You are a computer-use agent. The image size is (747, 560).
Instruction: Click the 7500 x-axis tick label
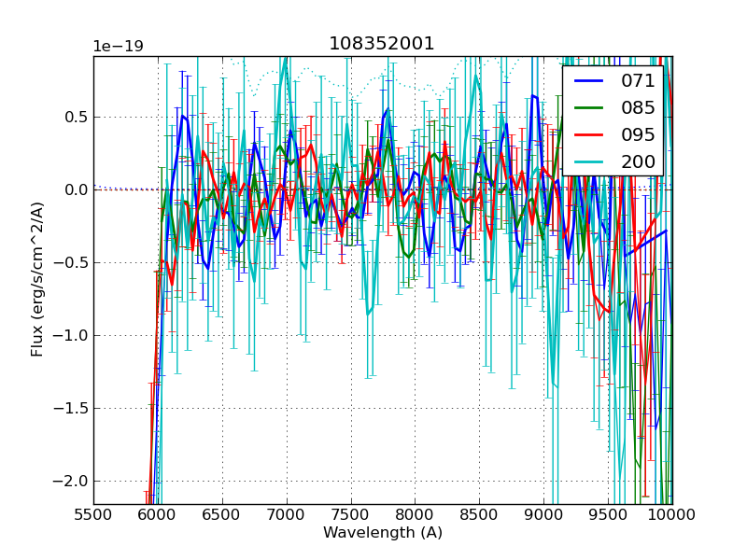[x=350, y=513]
